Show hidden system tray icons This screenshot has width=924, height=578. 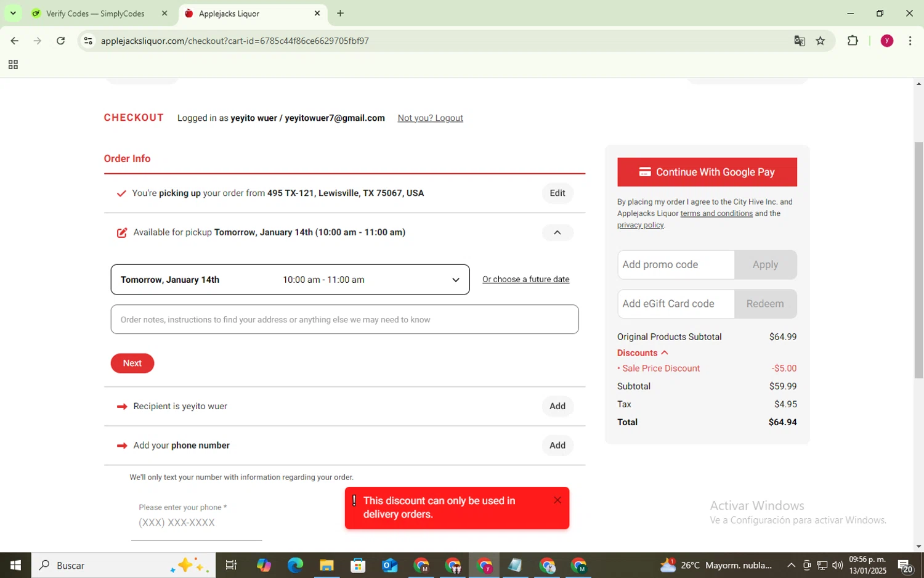[791, 565]
